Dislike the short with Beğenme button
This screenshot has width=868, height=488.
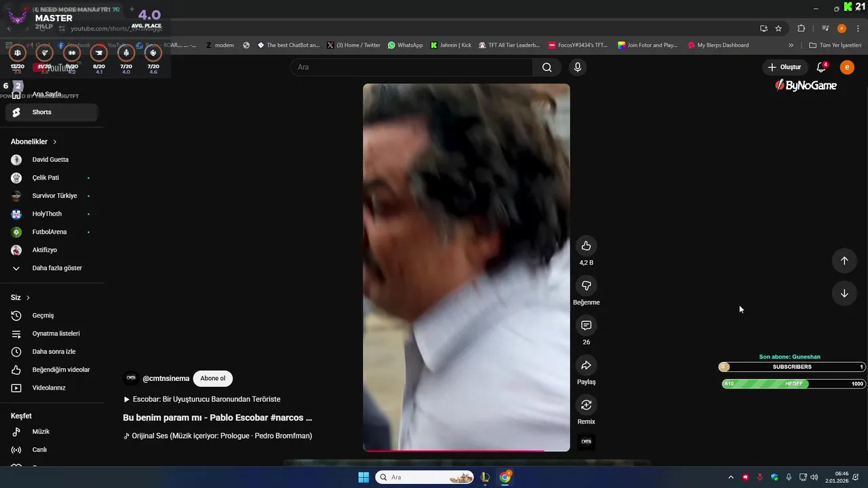click(x=586, y=286)
